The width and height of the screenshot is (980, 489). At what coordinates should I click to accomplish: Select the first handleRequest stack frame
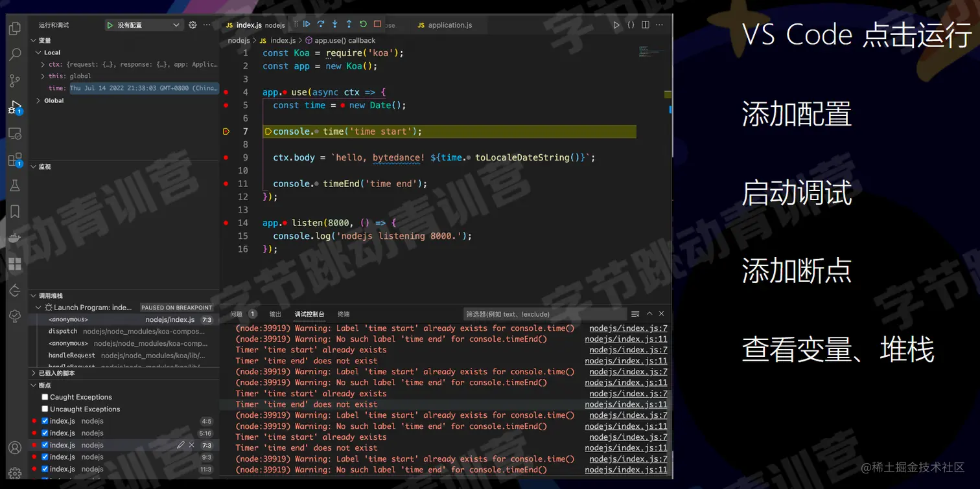[x=124, y=355]
